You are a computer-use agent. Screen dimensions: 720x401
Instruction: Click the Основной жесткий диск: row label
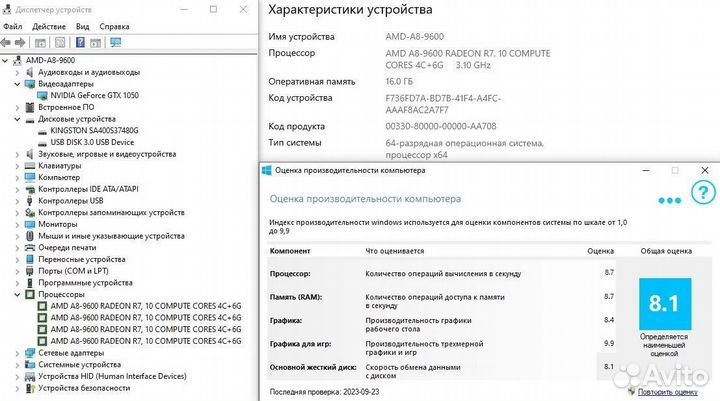pyautogui.click(x=313, y=367)
